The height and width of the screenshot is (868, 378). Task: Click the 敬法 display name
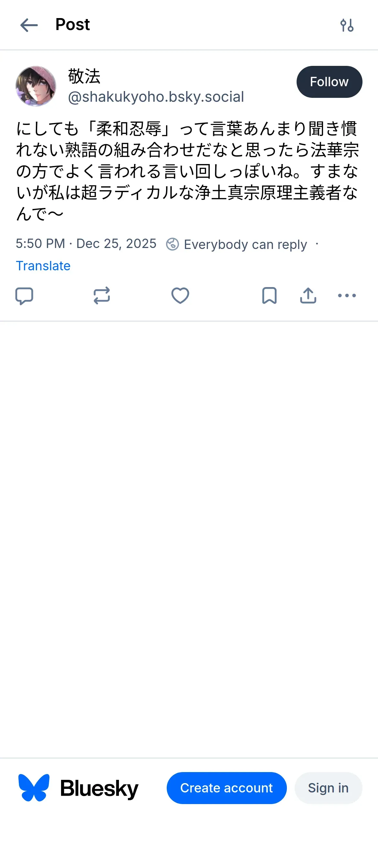coord(84,76)
